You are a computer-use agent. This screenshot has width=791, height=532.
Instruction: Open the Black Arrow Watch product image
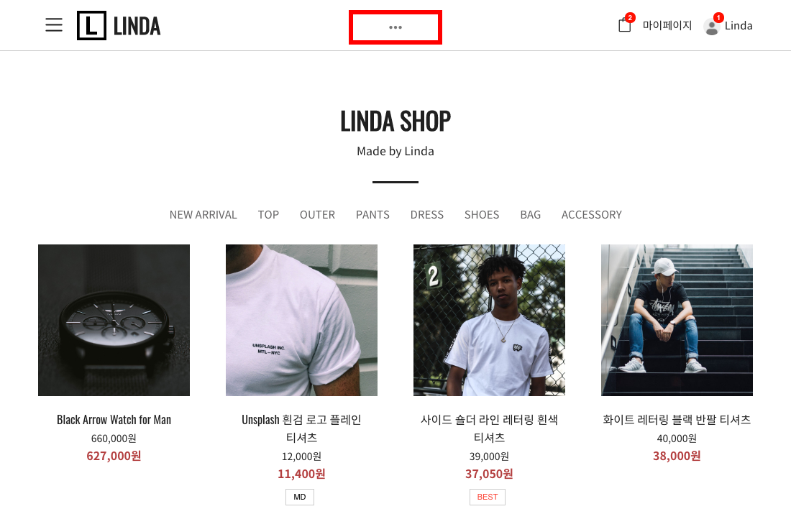click(114, 320)
